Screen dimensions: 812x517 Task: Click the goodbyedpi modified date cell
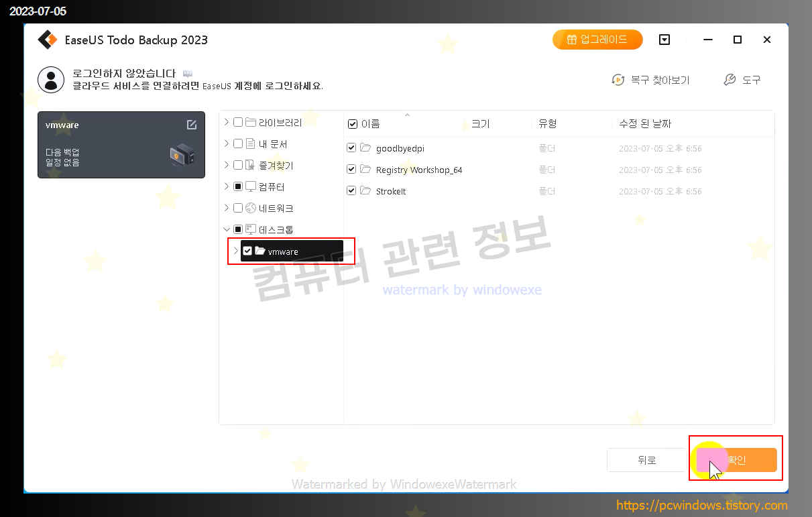660,148
